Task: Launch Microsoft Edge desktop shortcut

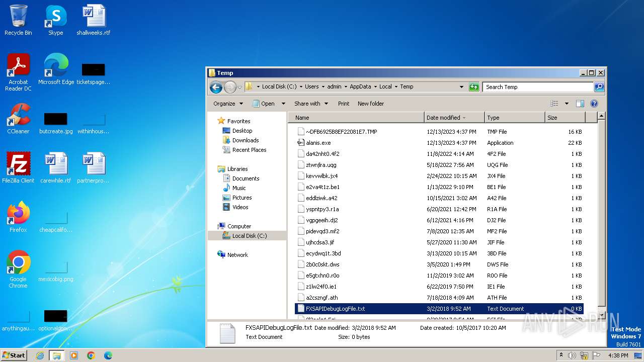Action: point(56,69)
